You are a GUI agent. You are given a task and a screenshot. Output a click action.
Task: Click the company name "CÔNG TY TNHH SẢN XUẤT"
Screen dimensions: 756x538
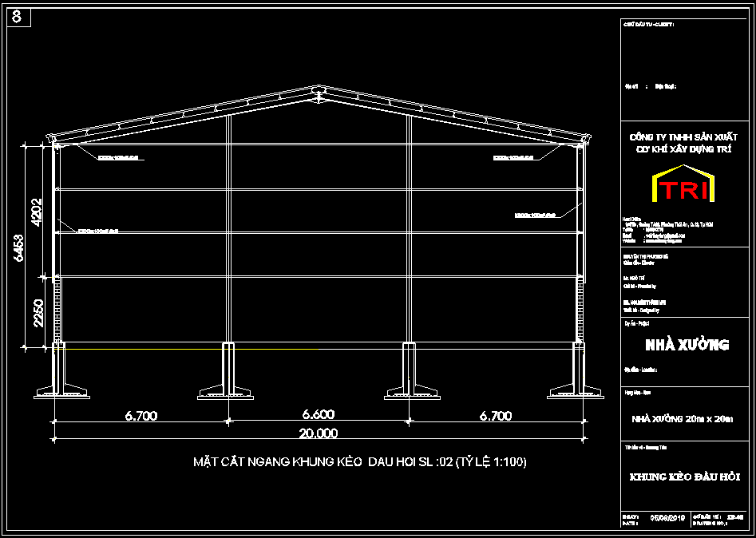(683, 137)
